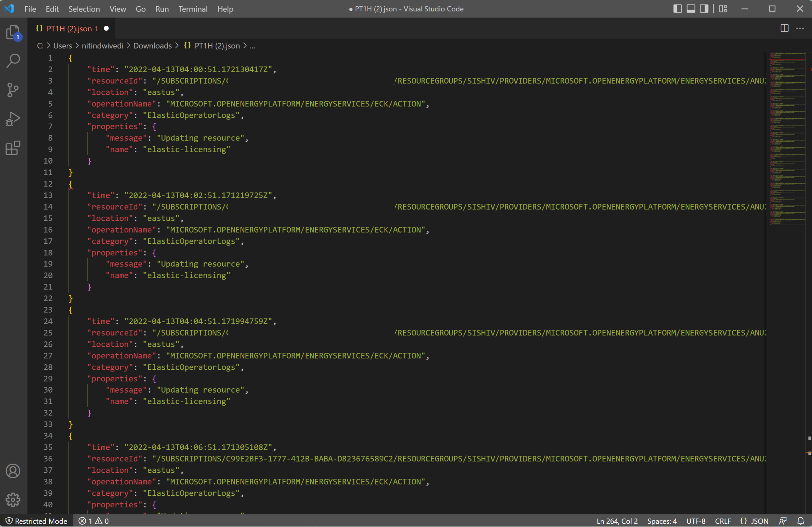Open the Search view
The height and width of the screenshot is (527, 812).
(13, 60)
